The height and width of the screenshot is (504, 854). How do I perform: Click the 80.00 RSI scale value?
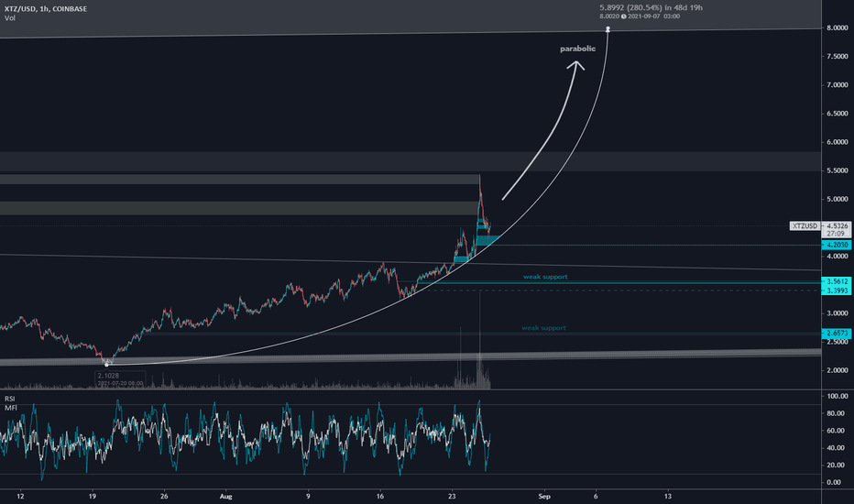pos(838,413)
